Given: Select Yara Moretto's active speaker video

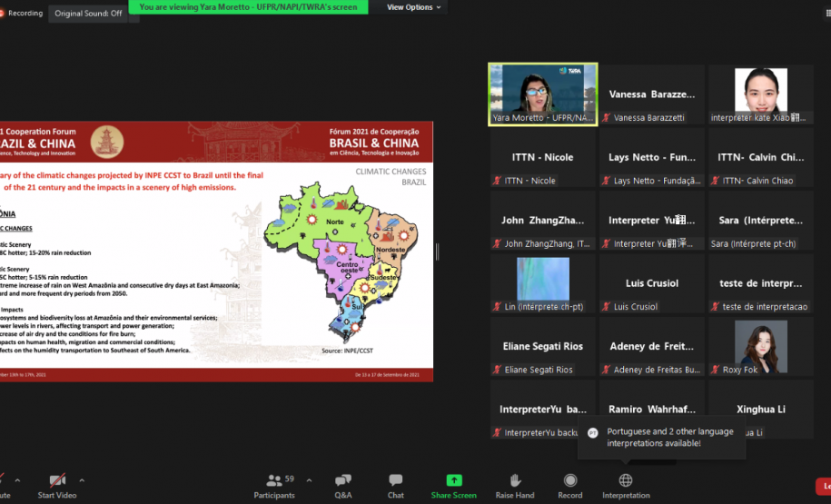Looking at the screenshot, I should (543, 94).
